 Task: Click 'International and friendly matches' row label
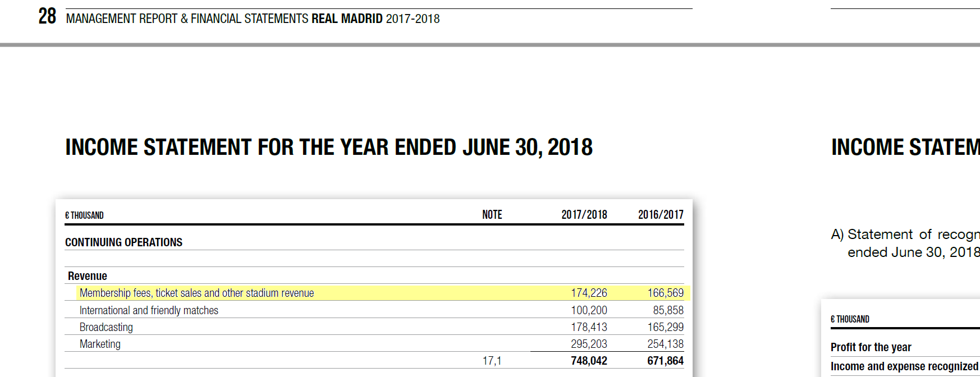tap(149, 310)
